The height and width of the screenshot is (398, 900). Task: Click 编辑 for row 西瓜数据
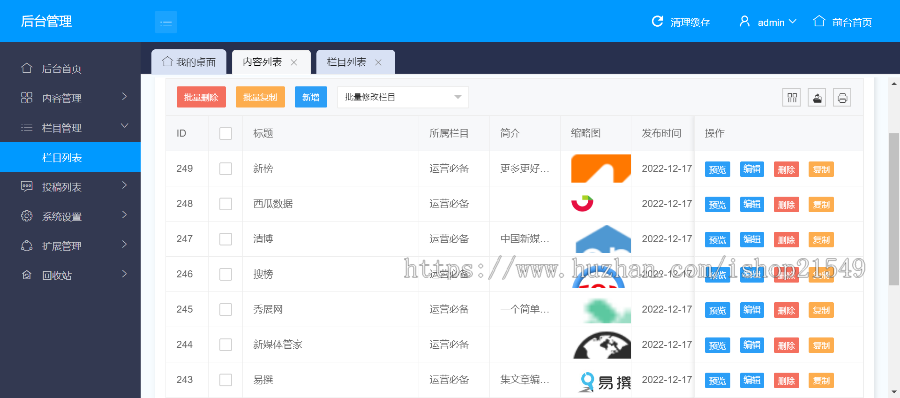click(x=752, y=204)
